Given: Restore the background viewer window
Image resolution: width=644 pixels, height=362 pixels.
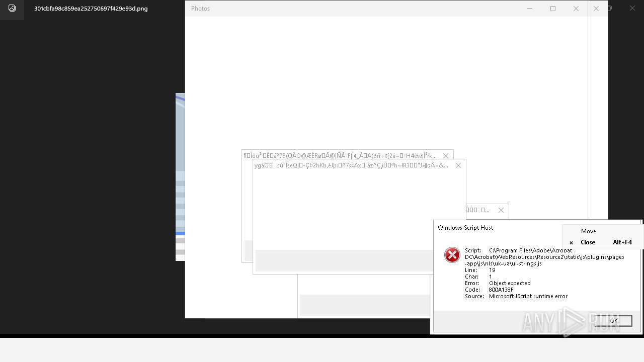Looking at the screenshot, I should [610, 9].
